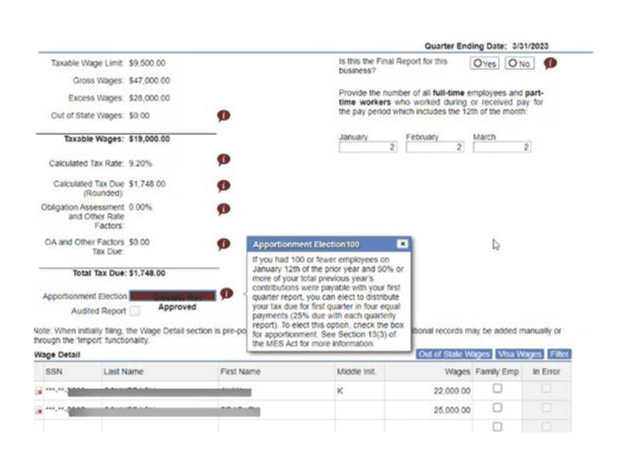This screenshot has width=630, height=466.
Task: Click the Middle Init. column header
Action: (x=356, y=372)
